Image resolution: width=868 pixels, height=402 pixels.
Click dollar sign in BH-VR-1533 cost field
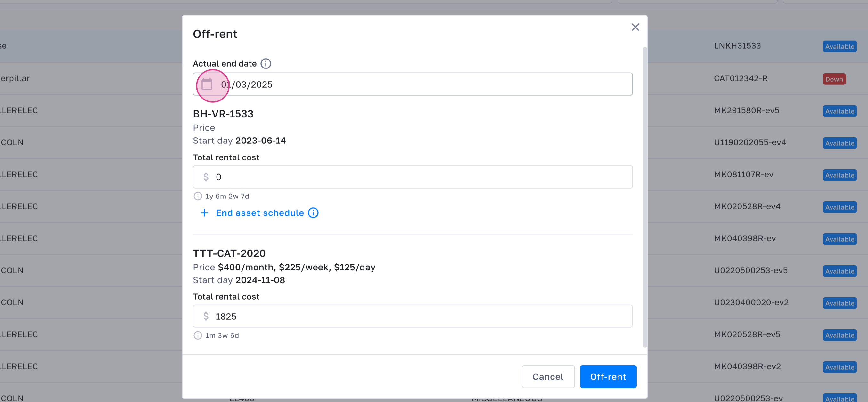[206, 177]
